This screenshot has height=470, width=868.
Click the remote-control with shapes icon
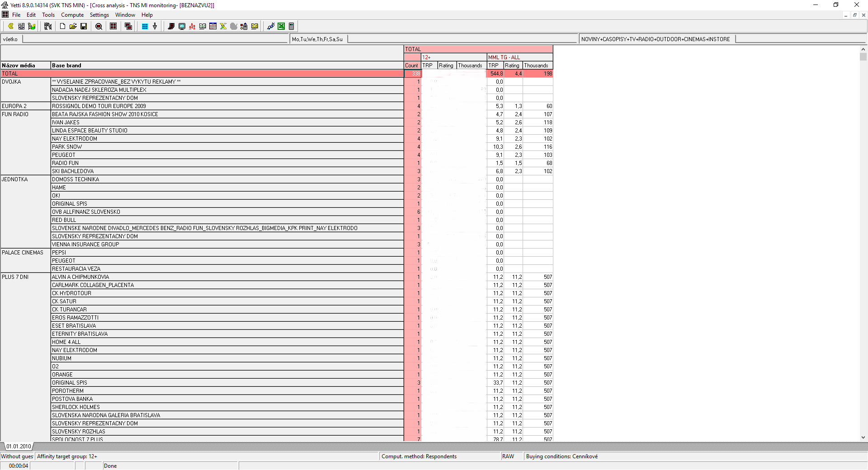244,26
